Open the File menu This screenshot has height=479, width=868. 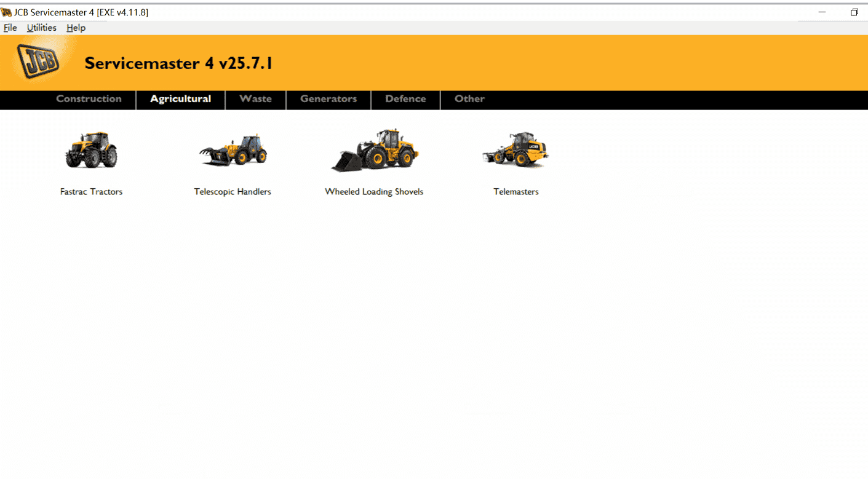click(x=10, y=28)
